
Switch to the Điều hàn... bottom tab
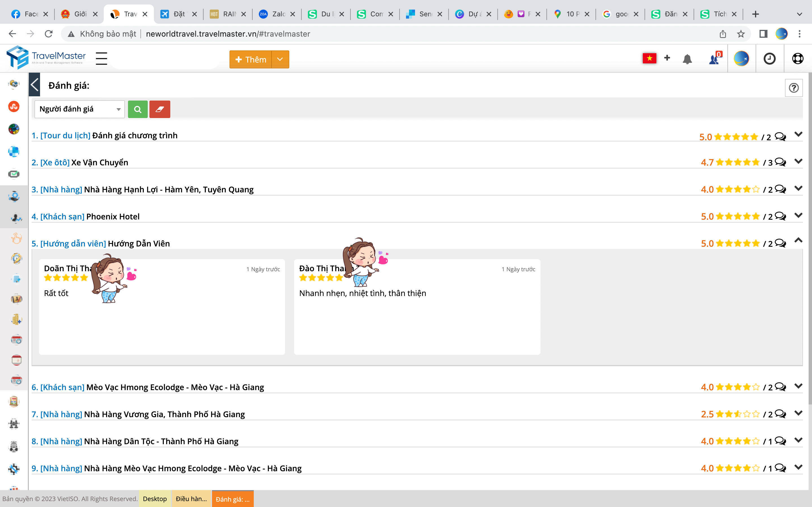191,499
